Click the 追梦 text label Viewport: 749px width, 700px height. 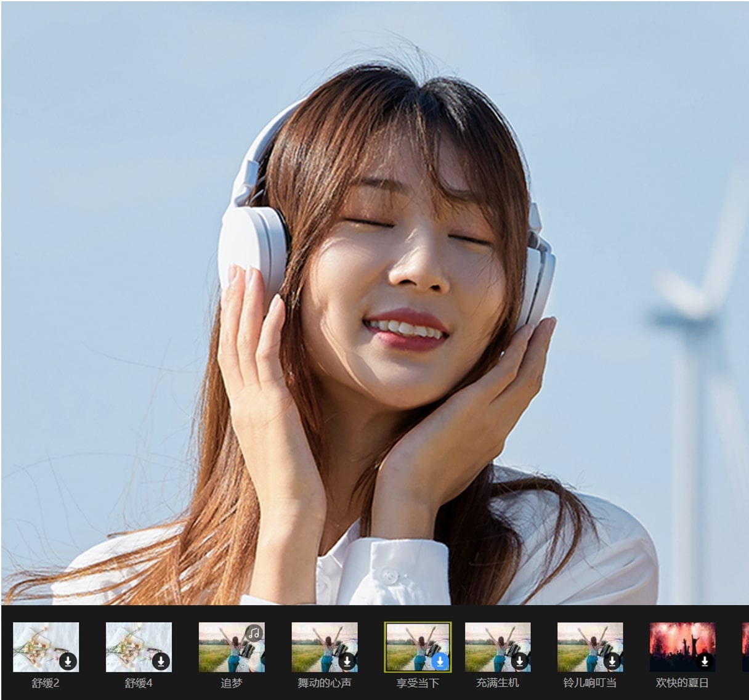point(232,683)
